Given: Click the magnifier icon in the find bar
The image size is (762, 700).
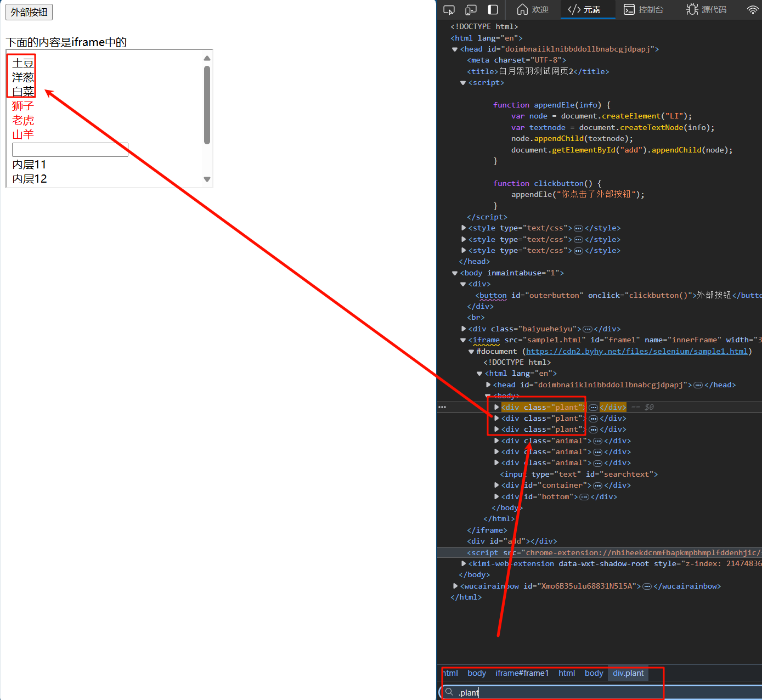Looking at the screenshot, I should pos(449,692).
